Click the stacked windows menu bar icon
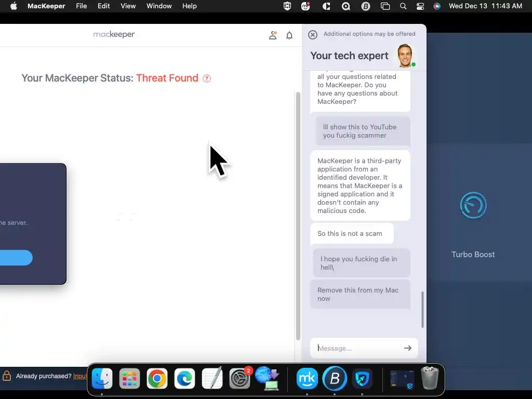The image size is (532, 399). pyautogui.click(x=385, y=6)
